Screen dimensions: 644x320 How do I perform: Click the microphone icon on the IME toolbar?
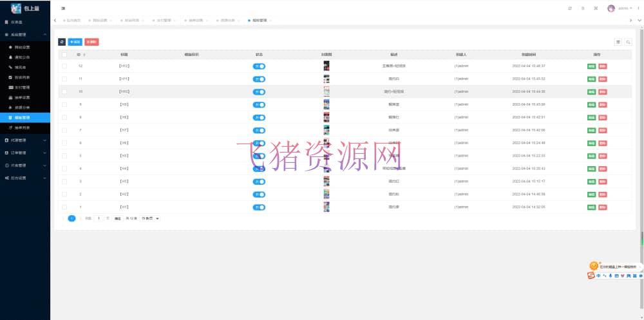611,276
